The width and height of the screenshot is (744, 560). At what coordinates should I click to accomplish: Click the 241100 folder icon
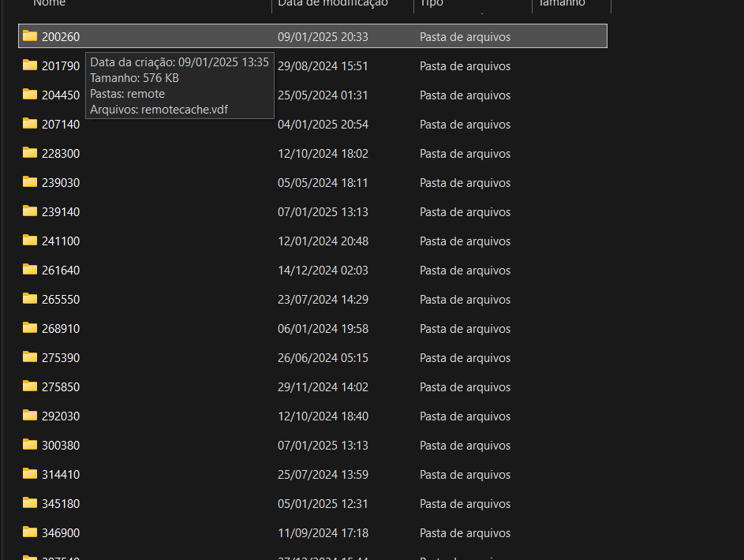[30, 241]
